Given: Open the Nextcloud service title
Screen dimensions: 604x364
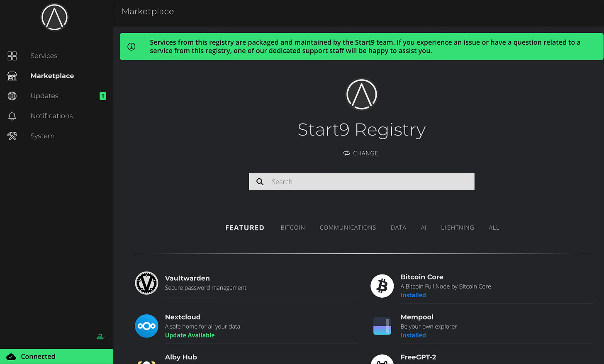Looking at the screenshot, I should [183, 317].
